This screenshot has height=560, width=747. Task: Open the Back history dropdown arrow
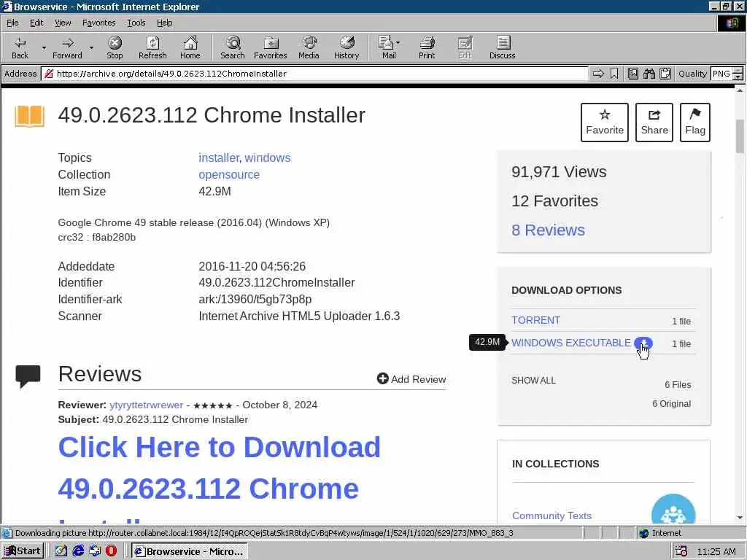pos(44,47)
